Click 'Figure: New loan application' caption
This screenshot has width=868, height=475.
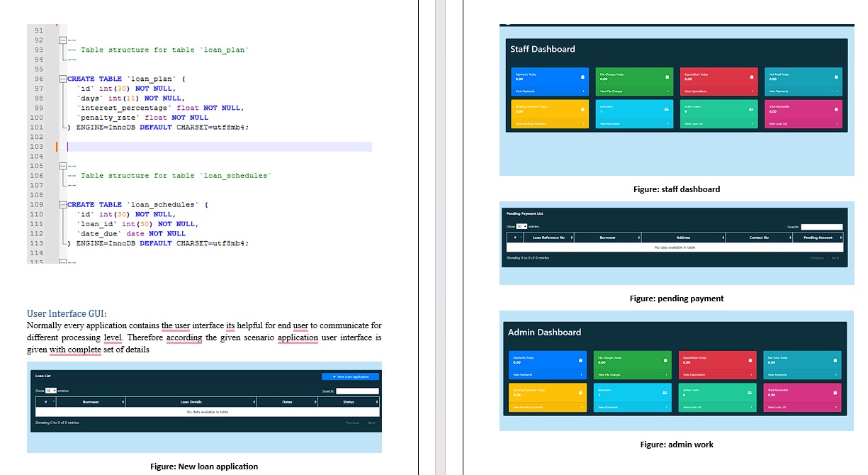204,466
